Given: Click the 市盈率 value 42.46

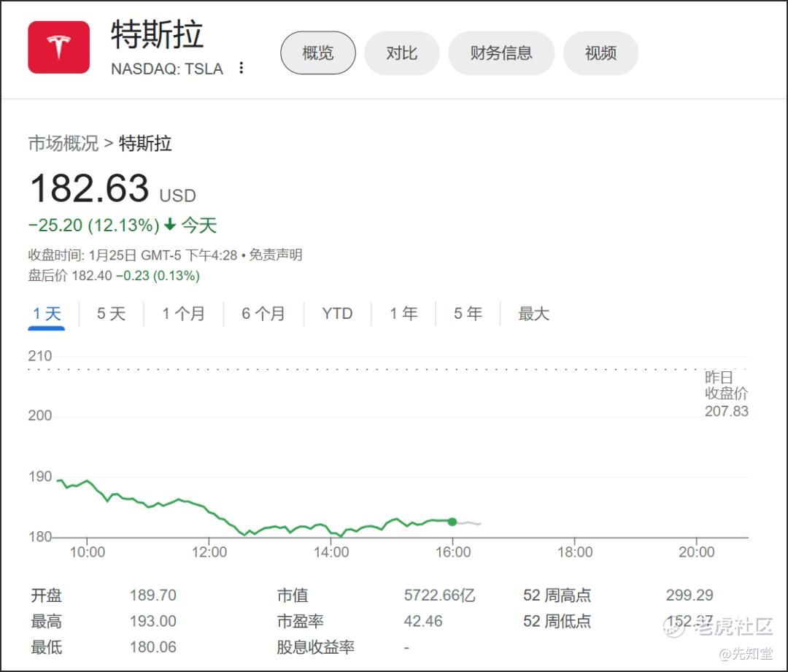Looking at the screenshot, I should tap(423, 621).
